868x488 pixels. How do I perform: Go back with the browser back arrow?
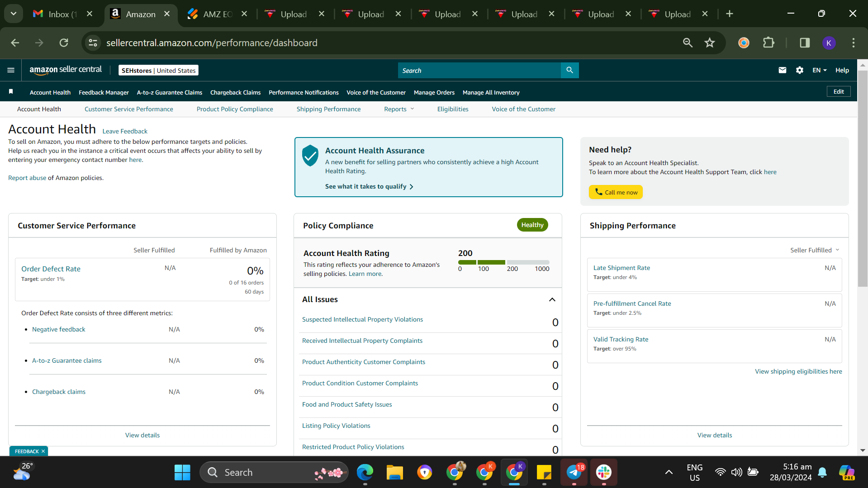click(15, 43)
